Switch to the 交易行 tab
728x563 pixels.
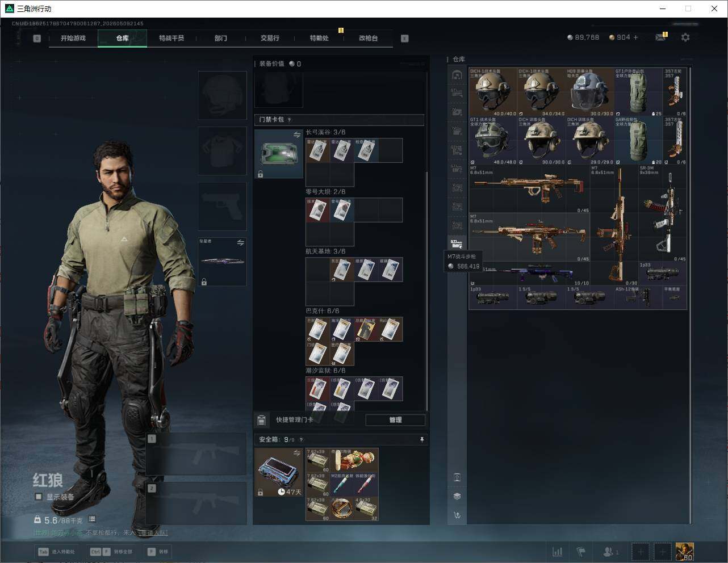270,38
